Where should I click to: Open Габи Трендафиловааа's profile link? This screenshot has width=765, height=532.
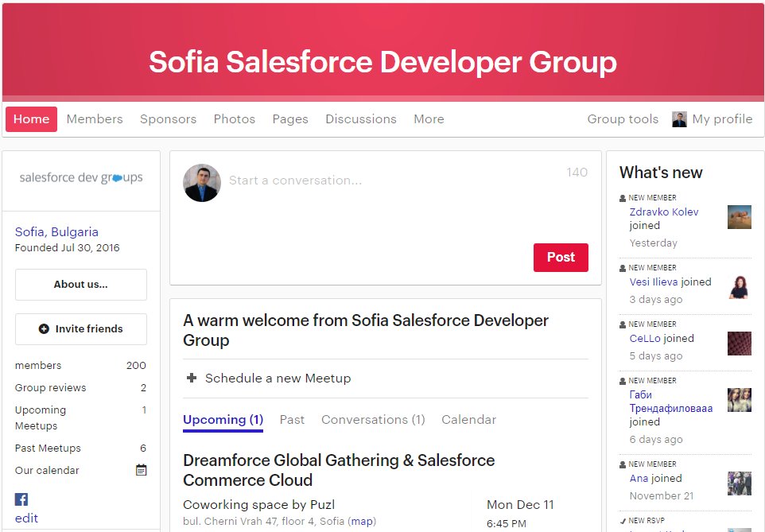671,402
